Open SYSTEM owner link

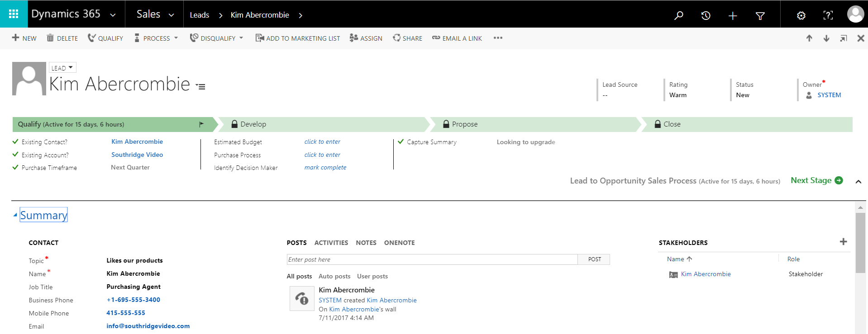[829, 95]
